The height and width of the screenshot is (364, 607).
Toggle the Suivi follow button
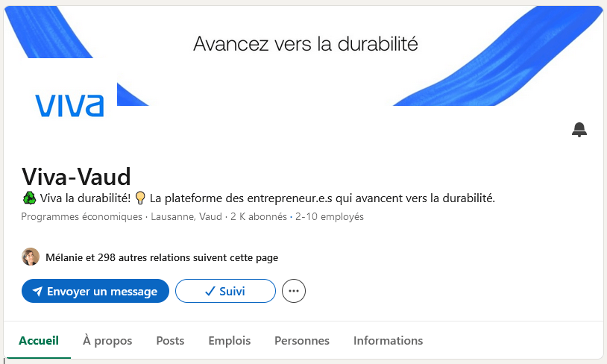[x=225, y=292]
